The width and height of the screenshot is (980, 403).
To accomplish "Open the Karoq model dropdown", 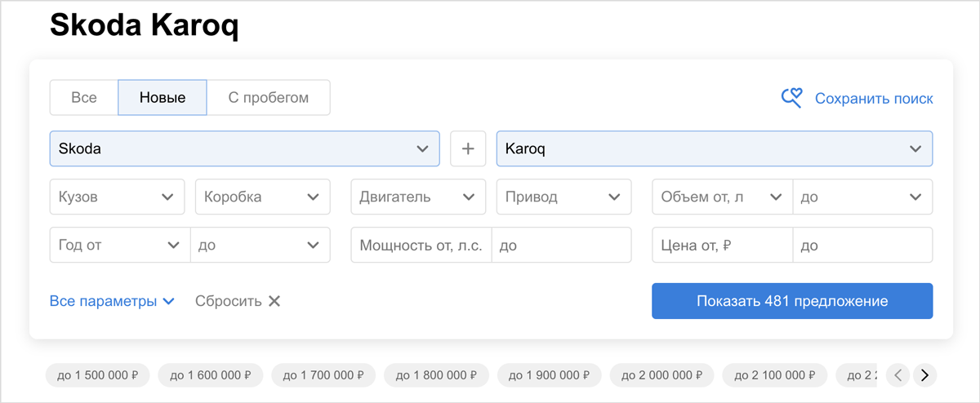I will tap(715, 149).
